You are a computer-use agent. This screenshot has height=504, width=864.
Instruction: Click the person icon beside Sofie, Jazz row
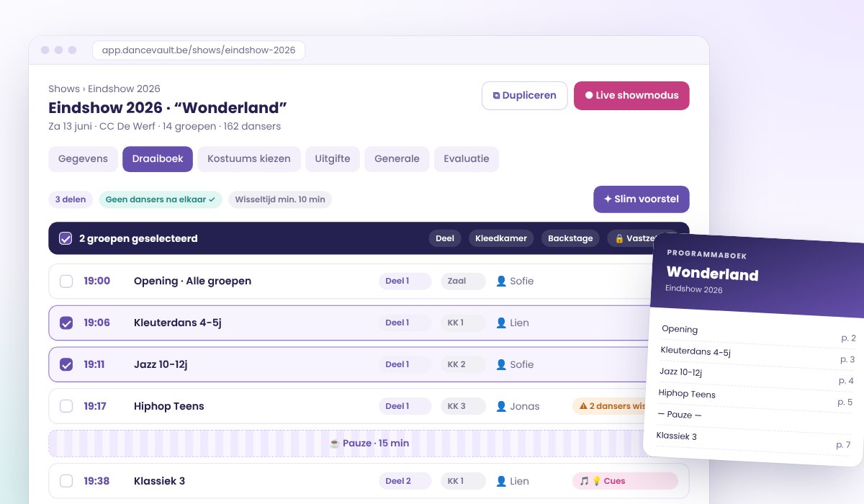501,365
